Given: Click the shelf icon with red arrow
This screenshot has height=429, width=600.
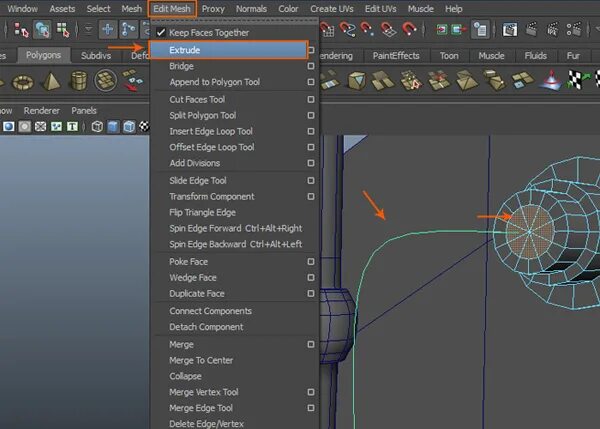Looking at the screenshot, I should [x=132, y=81].
